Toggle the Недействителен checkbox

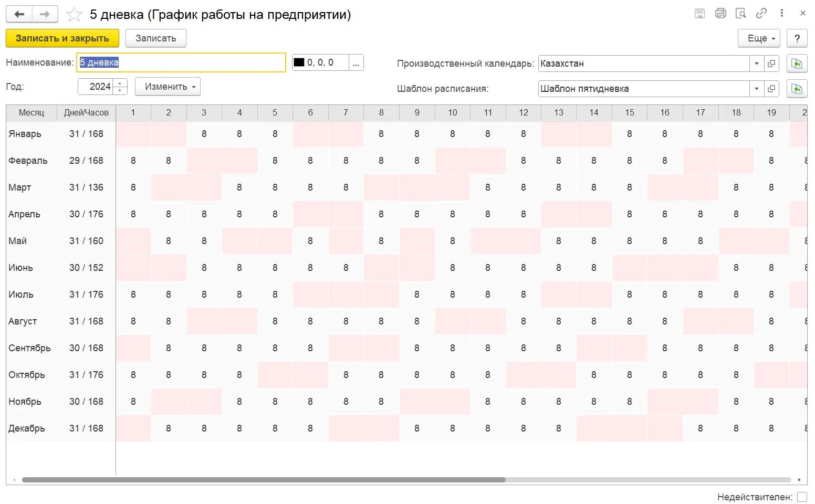(802, 497)
